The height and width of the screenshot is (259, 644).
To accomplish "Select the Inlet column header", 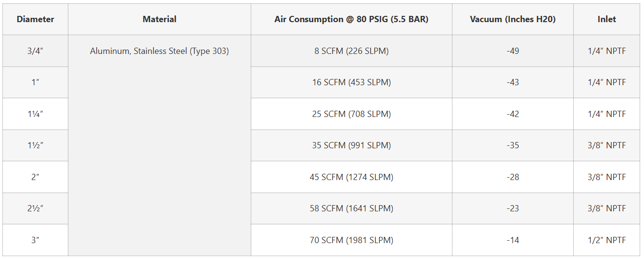I will coord(606,19).
